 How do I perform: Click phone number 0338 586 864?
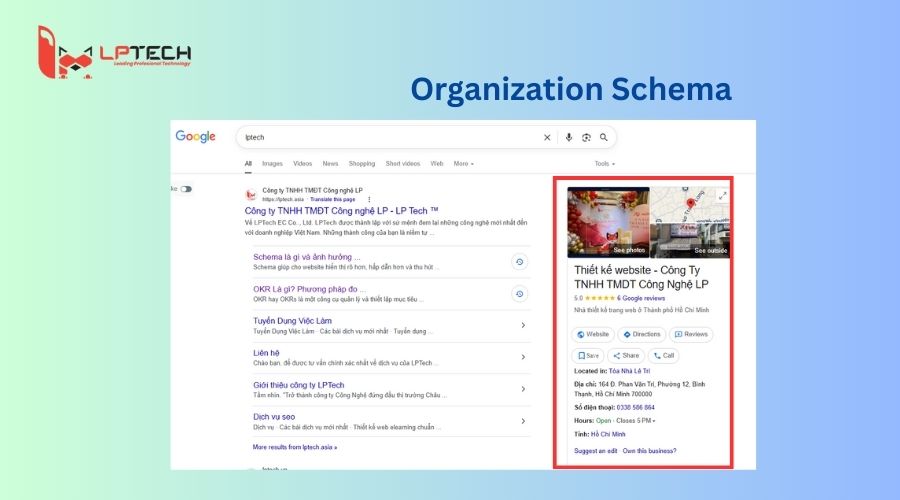(x=635, y=408)
